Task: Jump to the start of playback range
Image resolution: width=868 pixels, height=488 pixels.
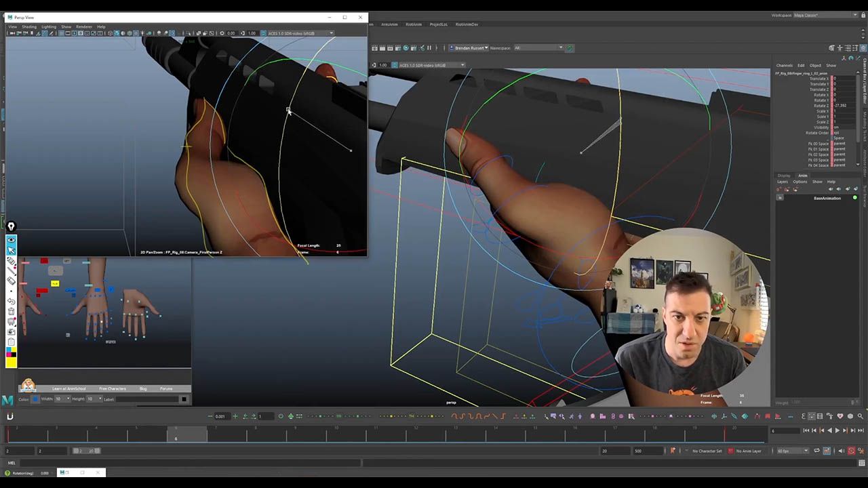Action: (806, 430)
